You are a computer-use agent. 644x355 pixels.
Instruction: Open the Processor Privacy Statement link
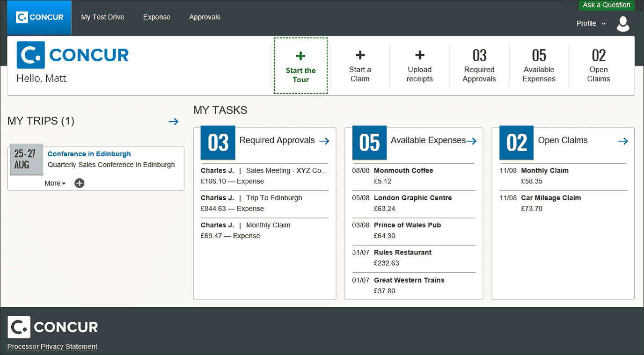pos(52,347)
